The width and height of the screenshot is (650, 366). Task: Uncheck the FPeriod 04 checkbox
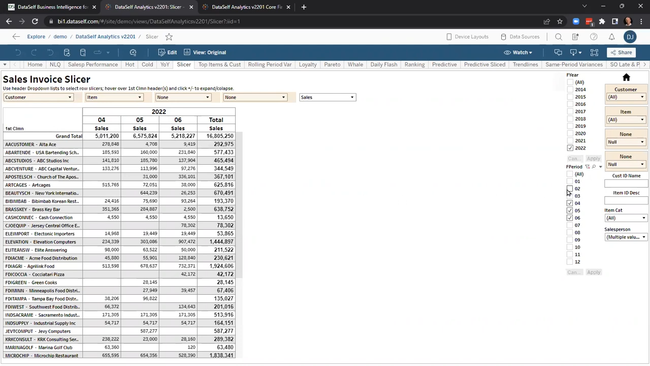tap(570, 203)
